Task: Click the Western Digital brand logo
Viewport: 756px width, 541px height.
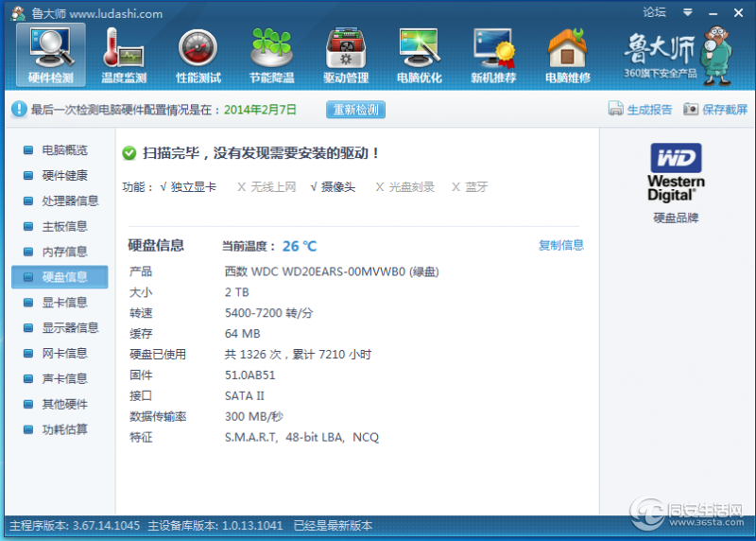Action: click(676, 173)
